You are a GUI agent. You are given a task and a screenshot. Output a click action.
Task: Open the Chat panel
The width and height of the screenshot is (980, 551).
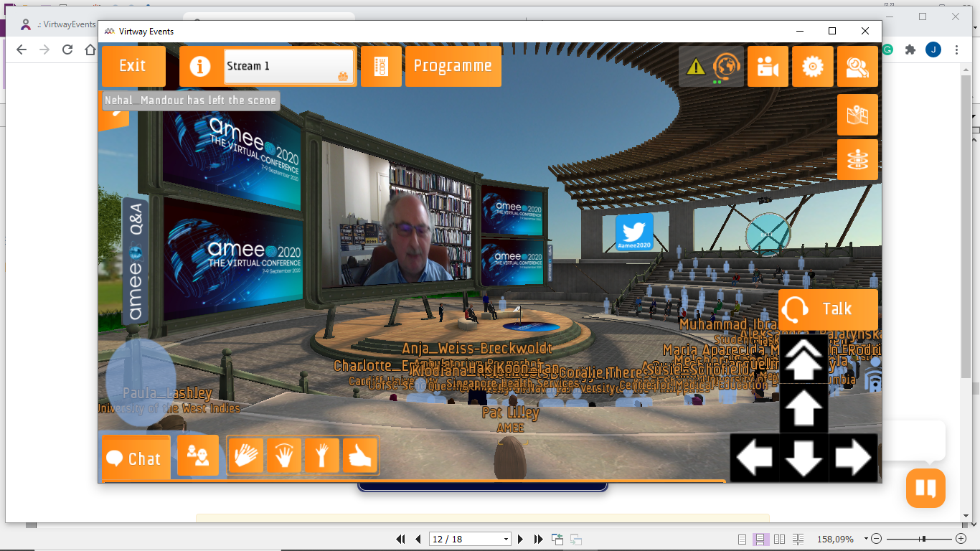coord(136,458)
